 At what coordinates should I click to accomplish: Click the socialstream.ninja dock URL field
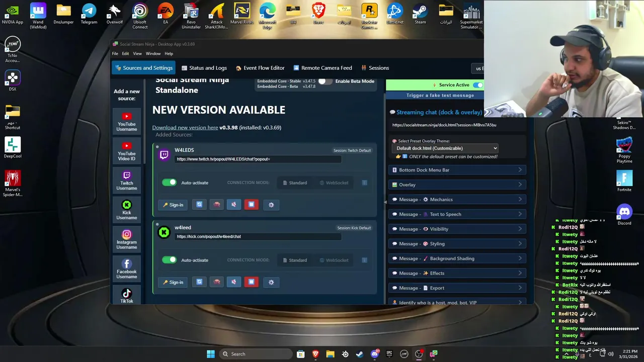click(458, 125)
